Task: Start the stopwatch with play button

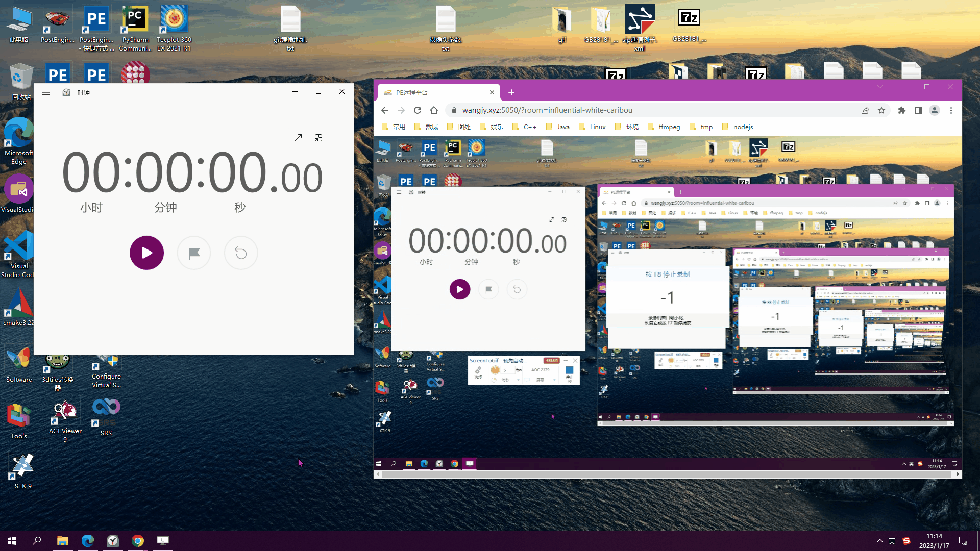Action: [x=146, y=253]
